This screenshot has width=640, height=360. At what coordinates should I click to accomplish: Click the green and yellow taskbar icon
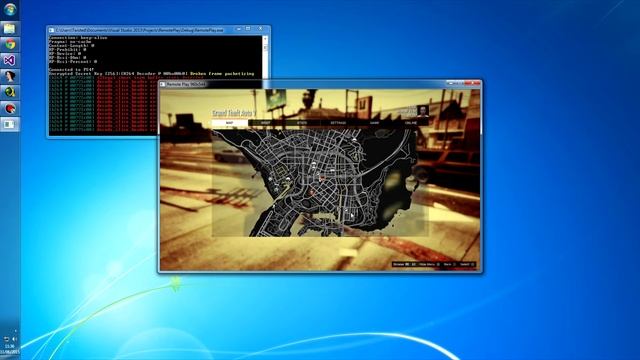click(10, 92)
